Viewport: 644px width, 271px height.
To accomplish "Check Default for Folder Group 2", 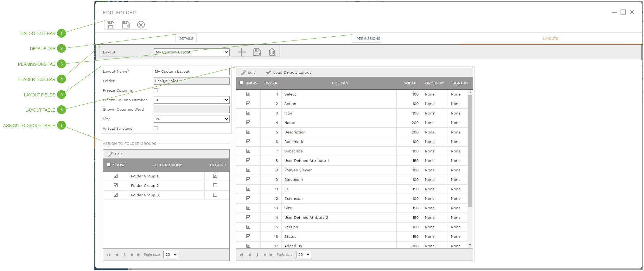I will coord(215,185).
